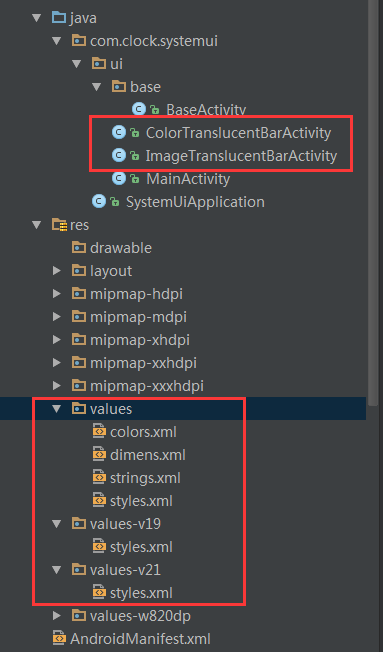This screenshot has height=652, width=383.
Task: Select the com.clock.systemui package label
Action: click(154, 41)
